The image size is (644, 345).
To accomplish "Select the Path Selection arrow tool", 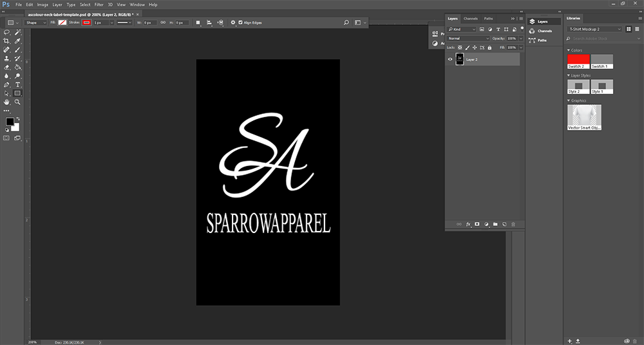I will click(x=6, y=93).
